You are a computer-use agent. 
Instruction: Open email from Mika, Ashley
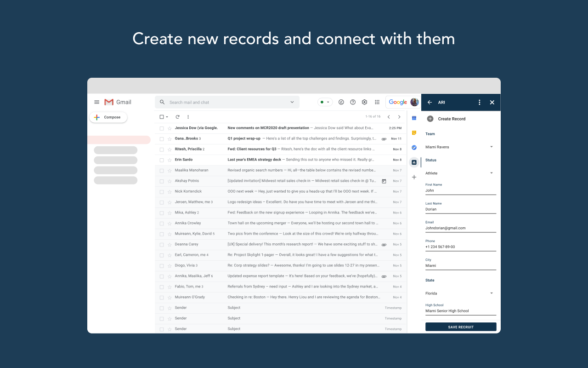[281, 213]
